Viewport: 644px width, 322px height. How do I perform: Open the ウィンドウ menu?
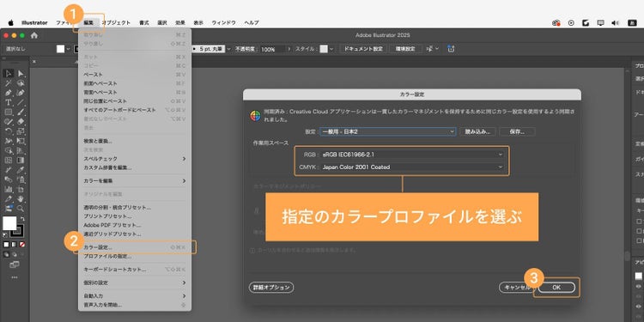coord(223,23)
